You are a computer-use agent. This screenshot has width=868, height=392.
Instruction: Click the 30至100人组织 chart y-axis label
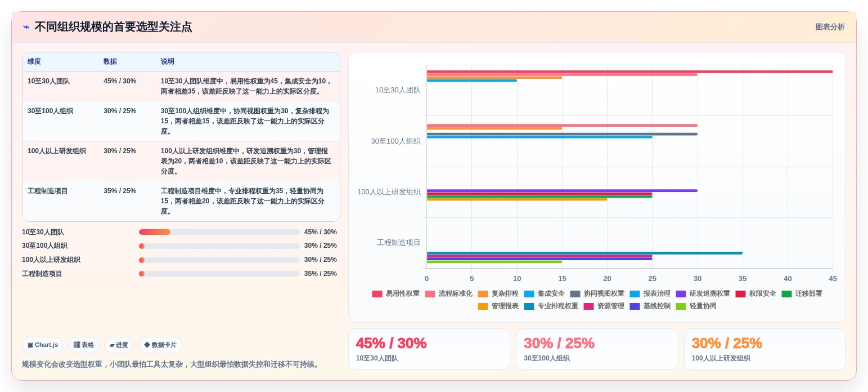395,141
